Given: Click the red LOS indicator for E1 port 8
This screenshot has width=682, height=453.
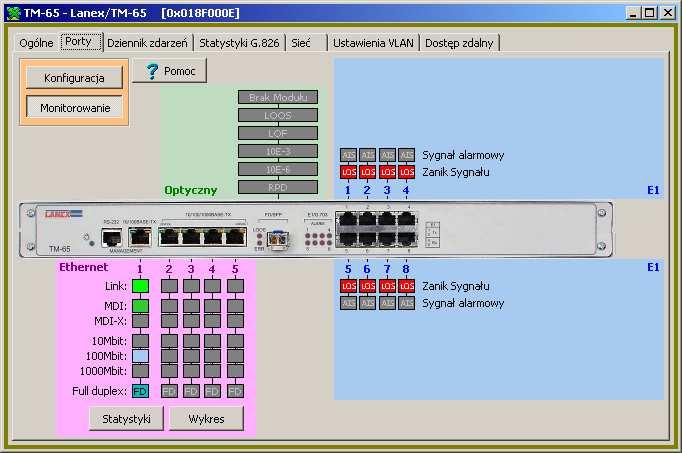Looking at the screenshot, I should (407, 286).
